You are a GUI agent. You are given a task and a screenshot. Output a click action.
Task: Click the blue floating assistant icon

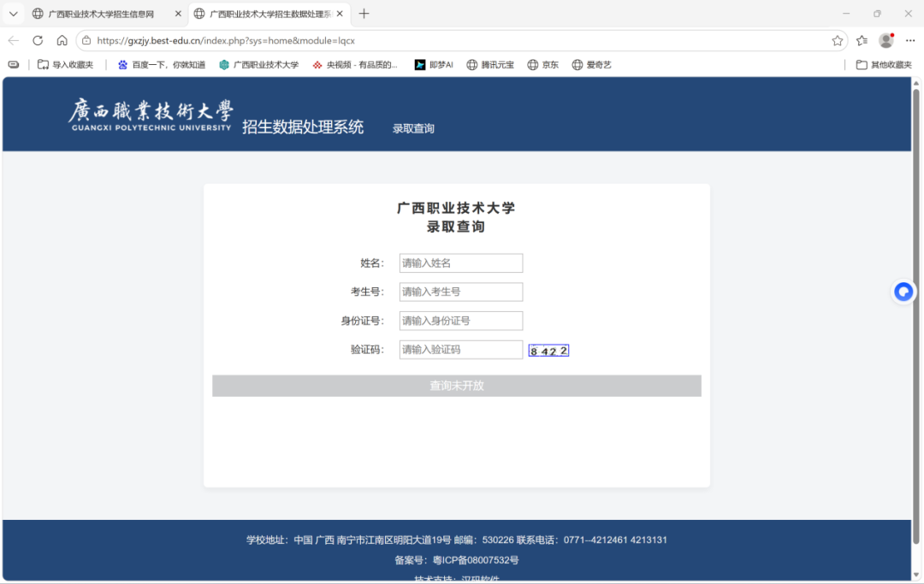tap(903, 292)
